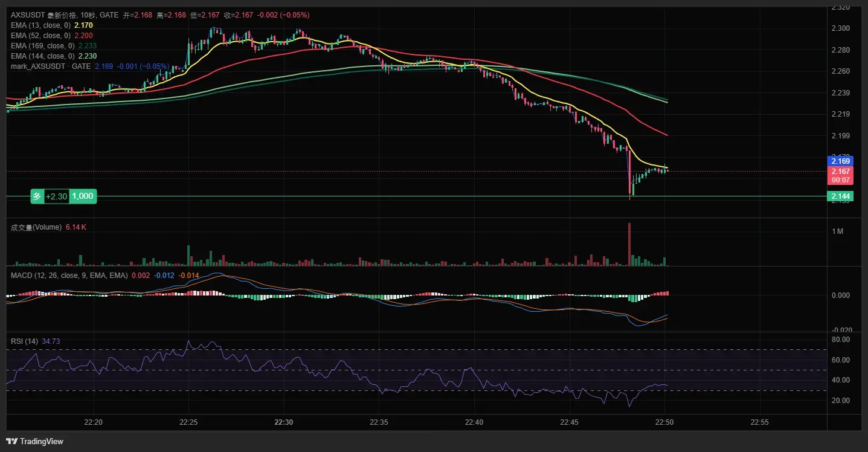
Task: Click the yellow 2.170 value of EMA 13
Action: tap(83, 25)
